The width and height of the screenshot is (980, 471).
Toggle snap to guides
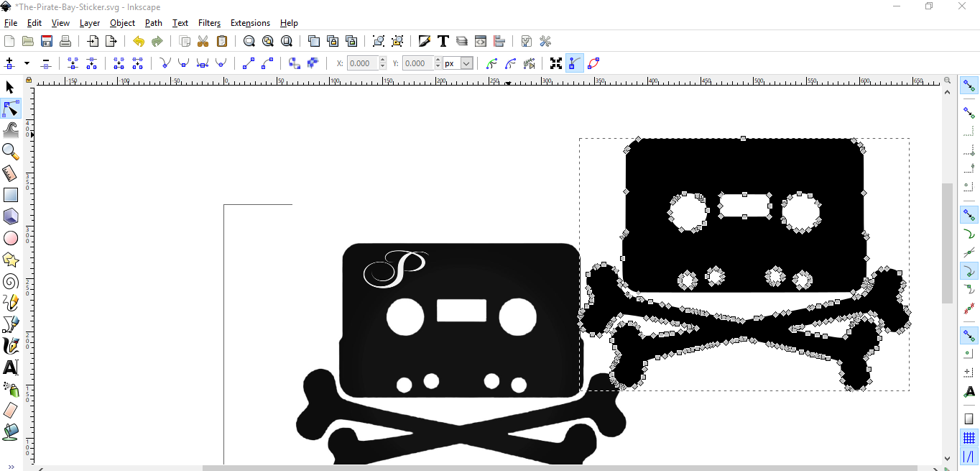pyautogui.click(x=969, y=457)
